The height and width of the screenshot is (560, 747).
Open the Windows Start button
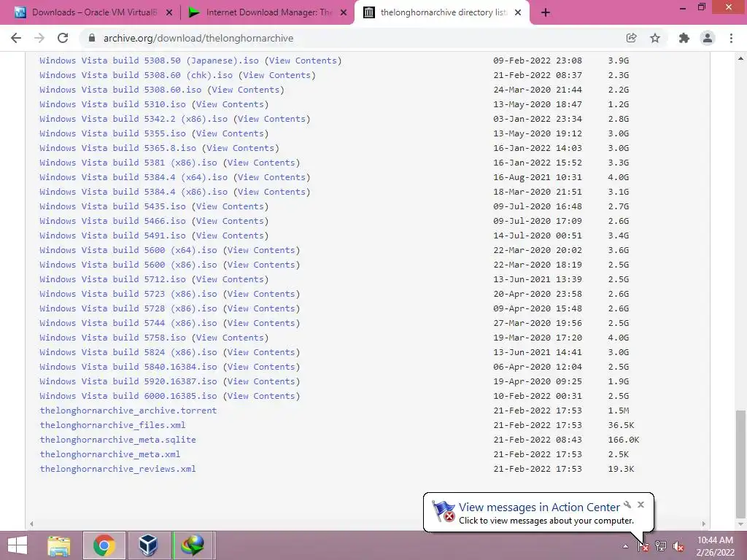18,545
